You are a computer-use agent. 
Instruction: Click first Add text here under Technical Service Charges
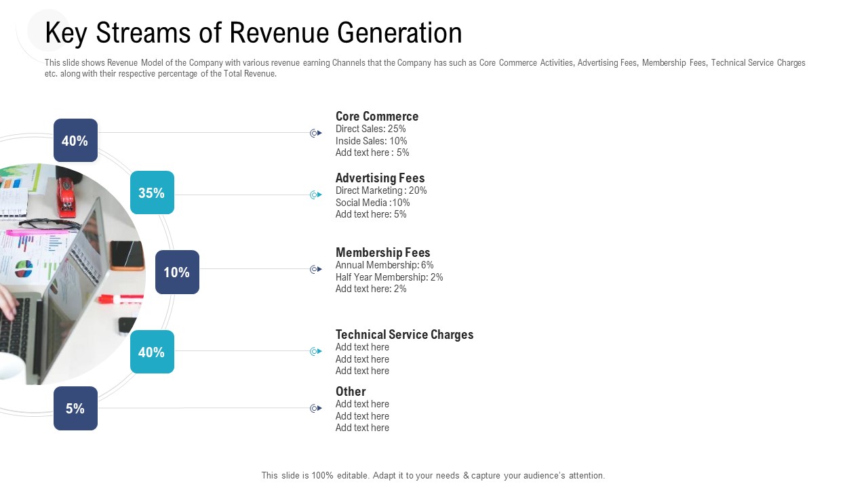[x=362, y=347]
